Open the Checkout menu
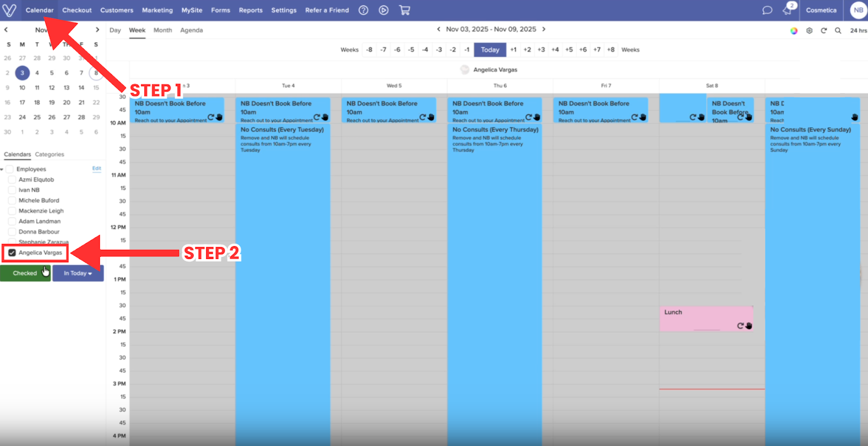Viewport: 868px width, 446px height. tap(77, 10)
